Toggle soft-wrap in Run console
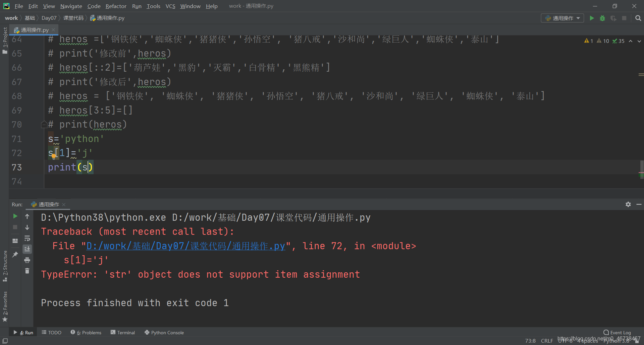Image resolution: width=644 pixels, height=345 pixels. (27, 238)
